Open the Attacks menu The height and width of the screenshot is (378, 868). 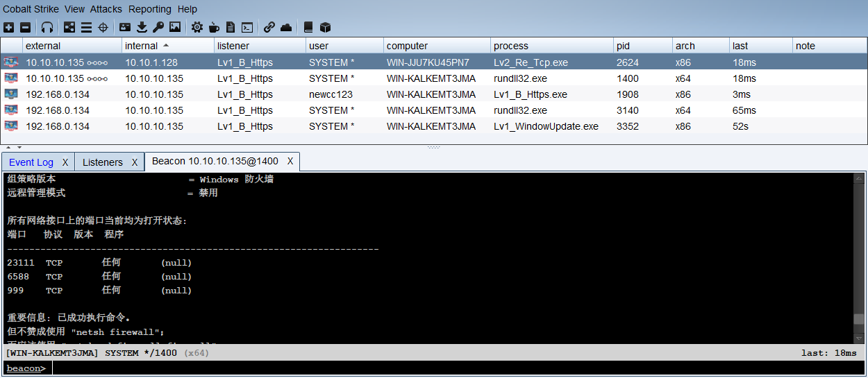click(x=106, y=9)
